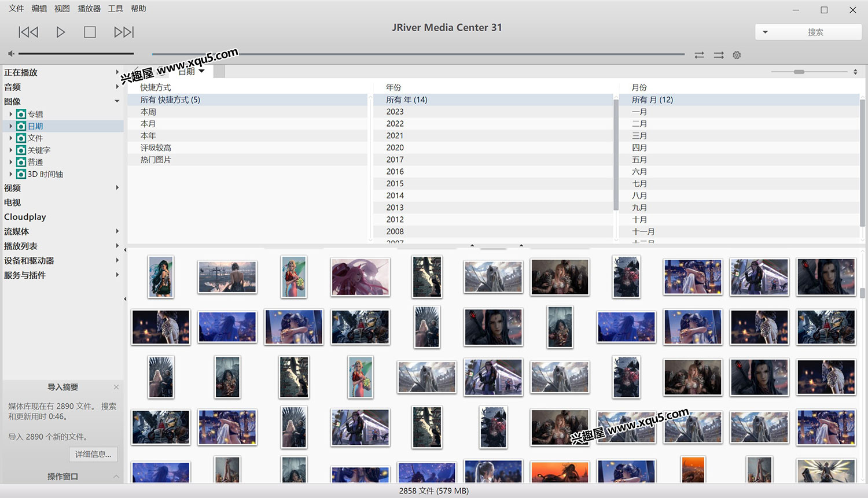Select 三月 in the 月份 list
Screen dimensions: 868x498
click(739, 135)
